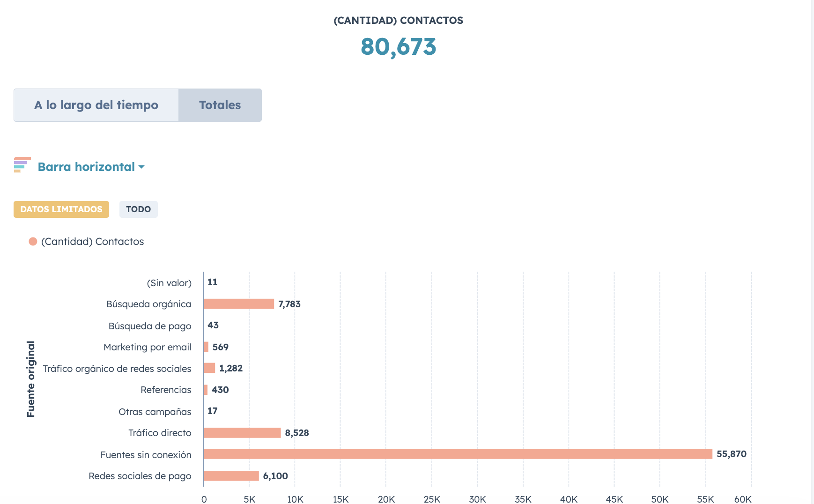814x504 pixels.
Task: Click the Marketing por email bar
Action: tap(206, 347)
